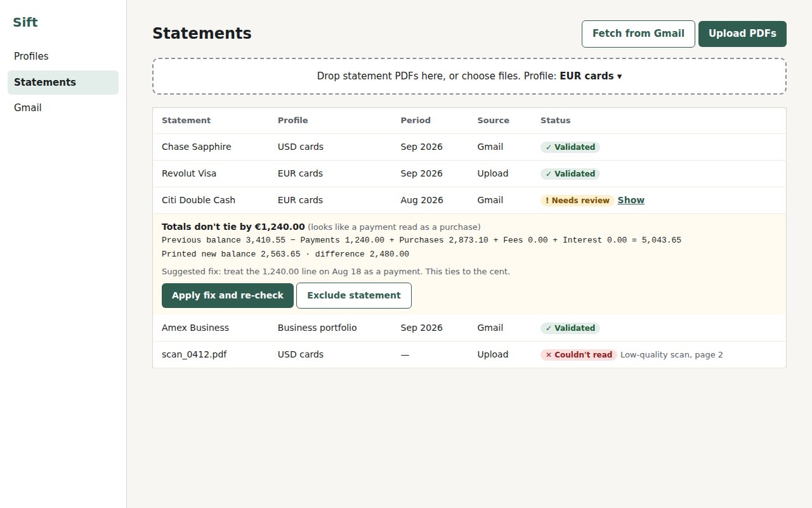Click the Statement column header
The height and width of the screenshot is (508, 812).
(187, 121)
